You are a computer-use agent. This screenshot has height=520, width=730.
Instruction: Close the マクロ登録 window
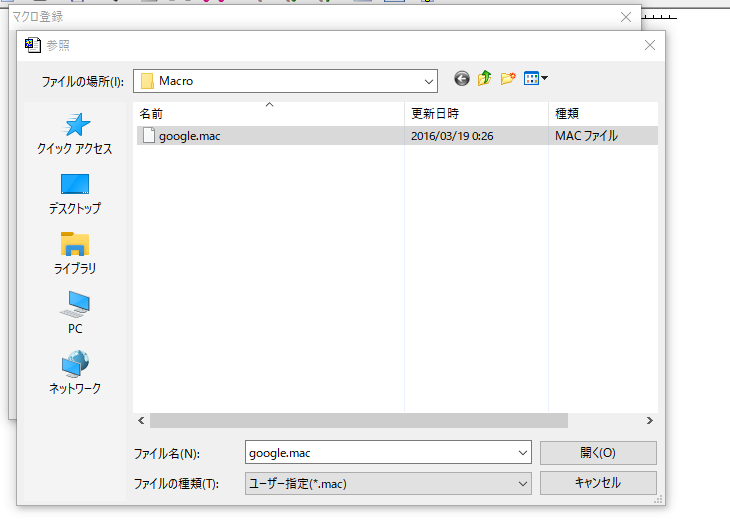[626, 17]
